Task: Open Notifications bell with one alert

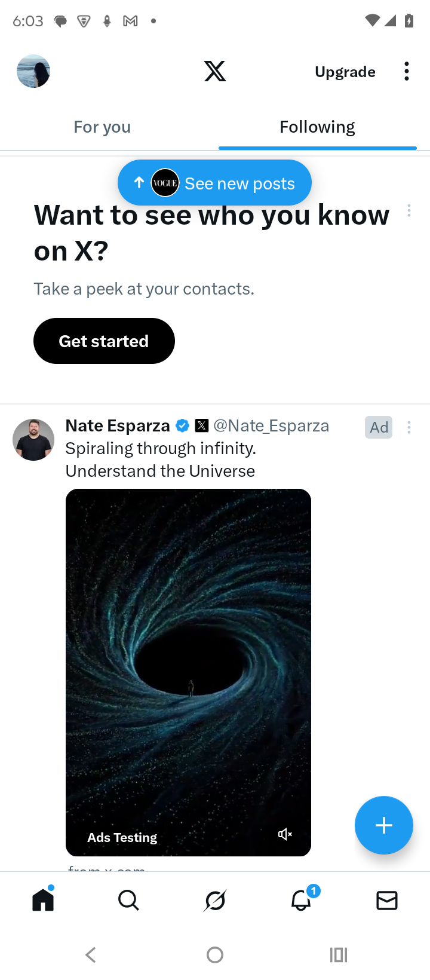Action: point(302,900)
